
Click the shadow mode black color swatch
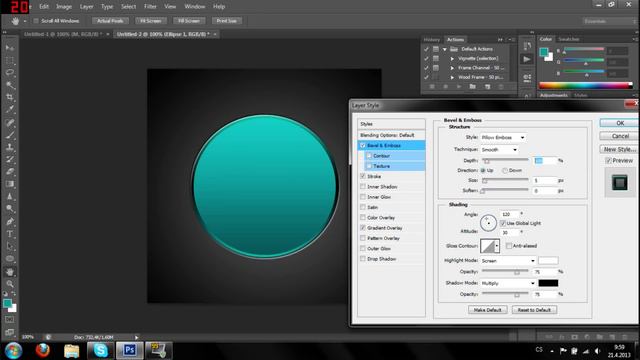coord(548,283)
